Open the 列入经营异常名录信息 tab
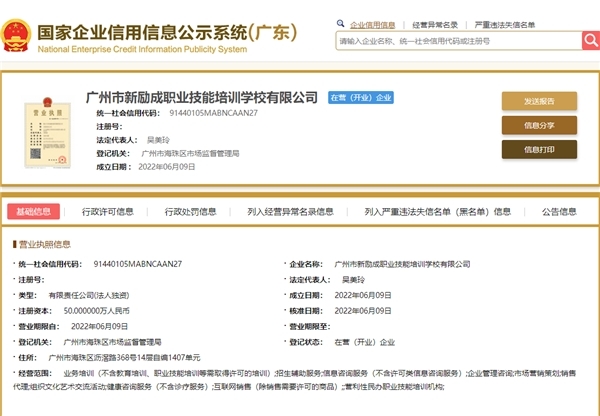This screenshot has height=416, width=600. tap(290, 212)
